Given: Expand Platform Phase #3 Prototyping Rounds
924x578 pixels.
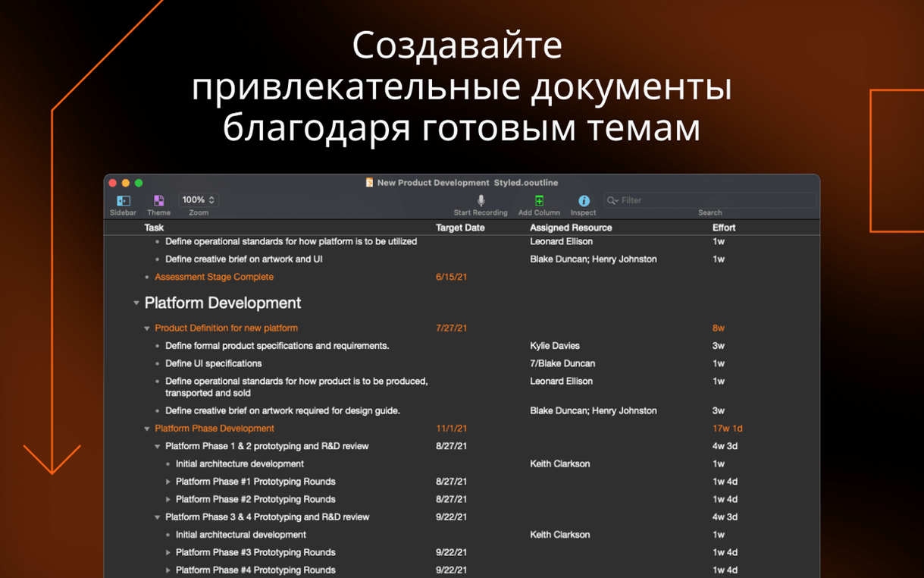Looking at the screenshot, I should point(168,552).
